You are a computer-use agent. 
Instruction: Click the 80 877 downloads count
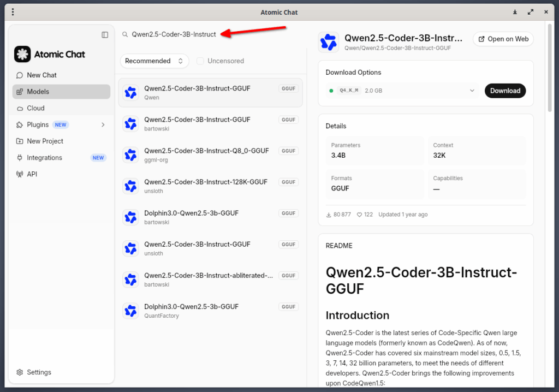342,215
